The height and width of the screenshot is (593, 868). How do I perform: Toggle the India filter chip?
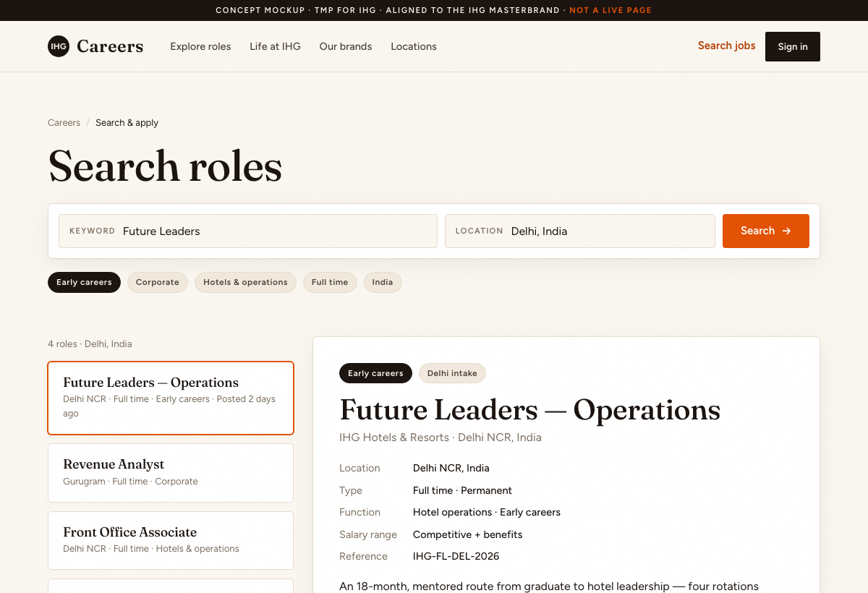tap(383, 282)
